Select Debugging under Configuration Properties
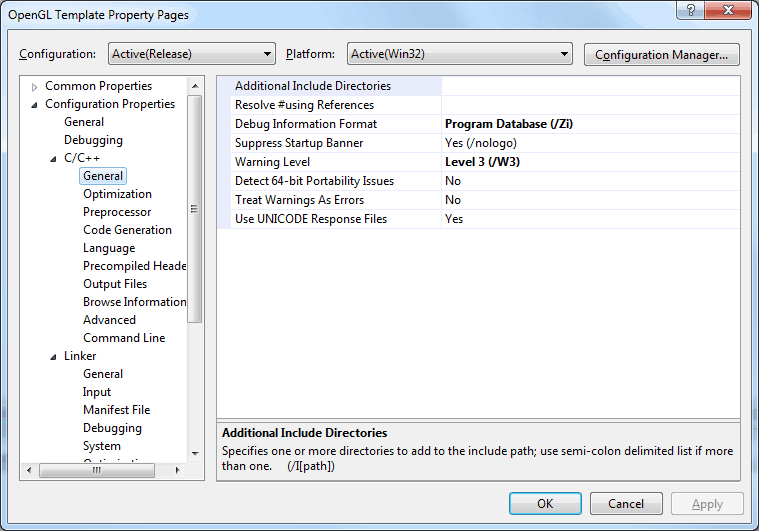This screenshot has width=759, height=531. coord(93,140)
